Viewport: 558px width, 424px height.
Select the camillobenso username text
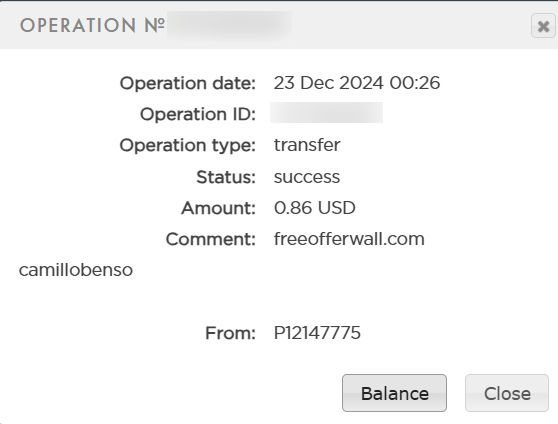click(x=76, y=269)
